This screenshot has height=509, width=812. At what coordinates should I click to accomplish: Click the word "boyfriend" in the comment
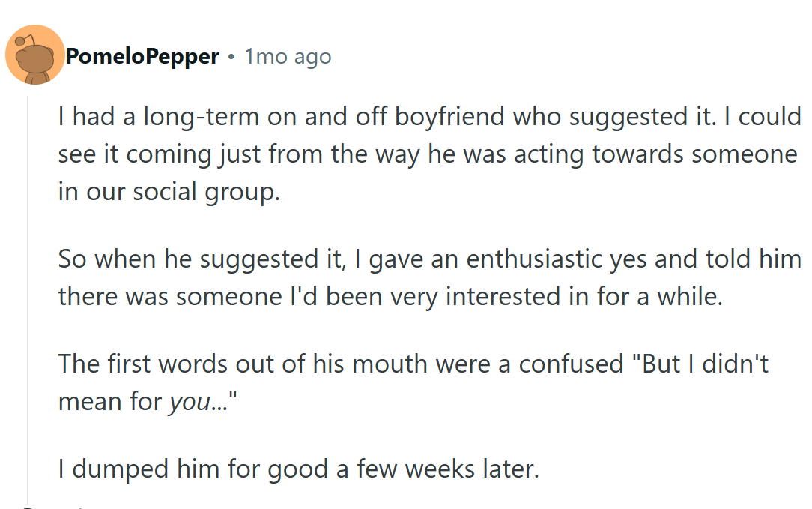[x=440, y=117]
